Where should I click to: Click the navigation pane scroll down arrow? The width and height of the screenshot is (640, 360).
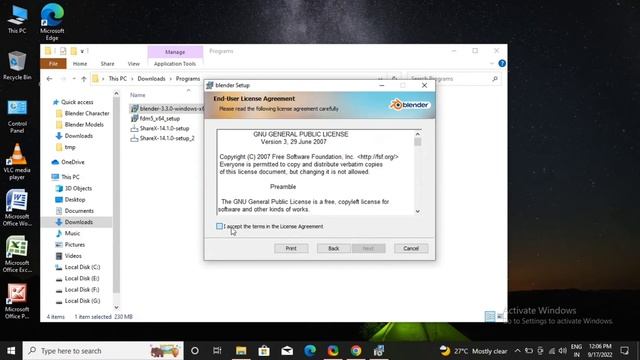(116, 307)
